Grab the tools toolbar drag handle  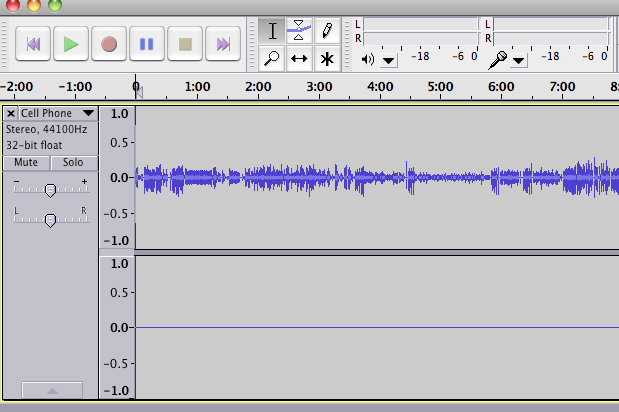[x=252, y=44]
